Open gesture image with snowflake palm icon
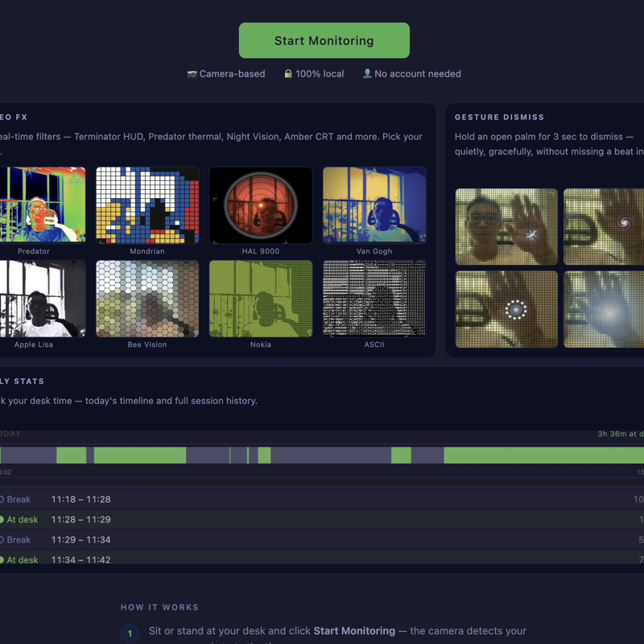This screenshot has width=644, height=644. (x=506, y=227)
